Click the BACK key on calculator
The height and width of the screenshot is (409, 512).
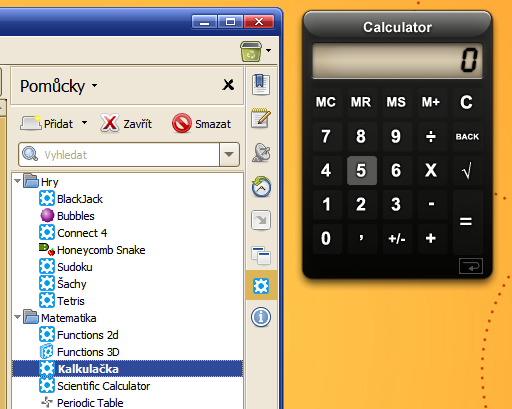point(467,137)
